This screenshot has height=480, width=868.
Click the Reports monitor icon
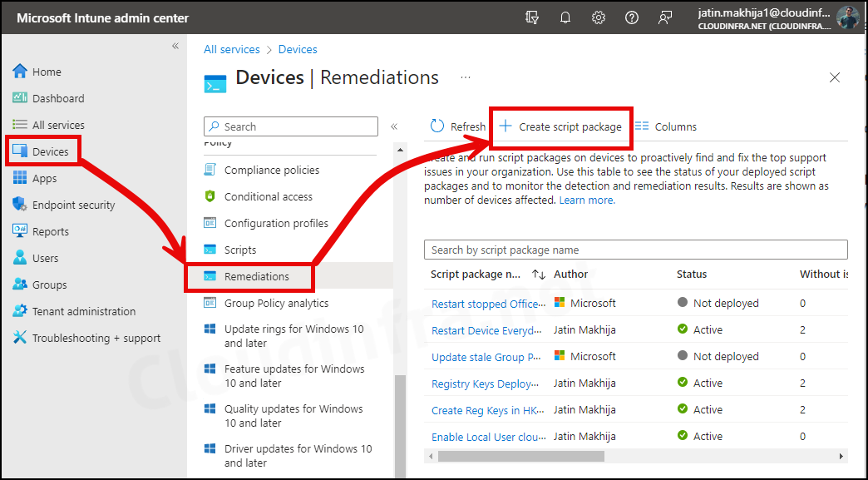pyautogui.click(x=20, y=231)
